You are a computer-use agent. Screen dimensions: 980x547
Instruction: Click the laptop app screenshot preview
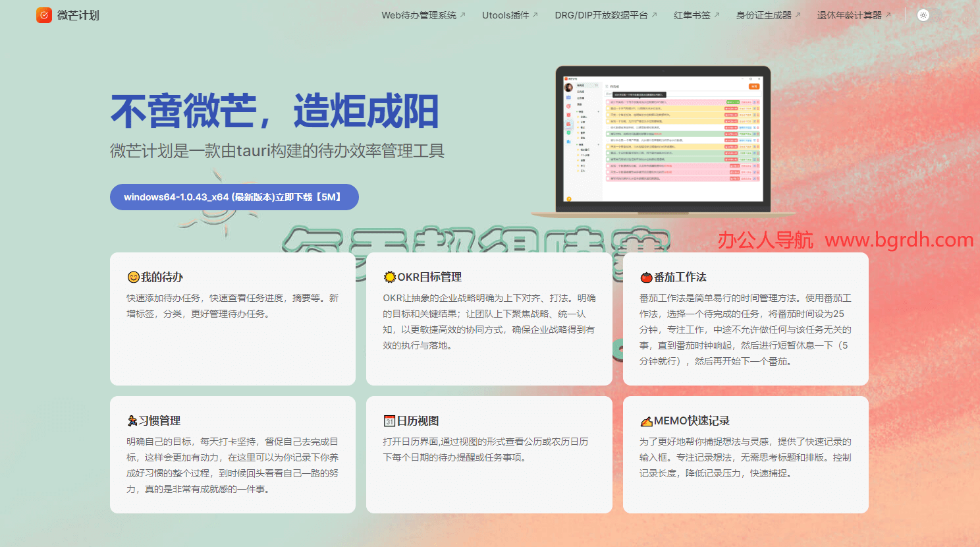click(x=663, y=142)
